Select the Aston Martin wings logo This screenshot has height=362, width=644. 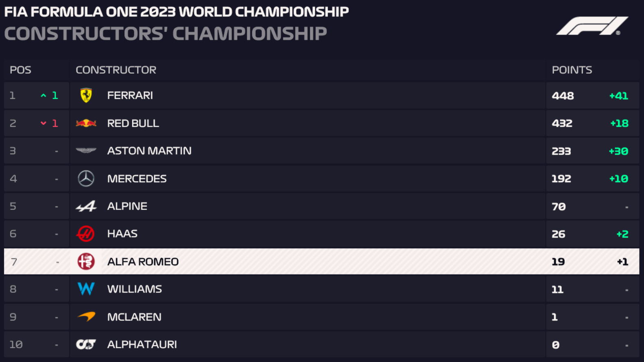[x=86, y=151]
